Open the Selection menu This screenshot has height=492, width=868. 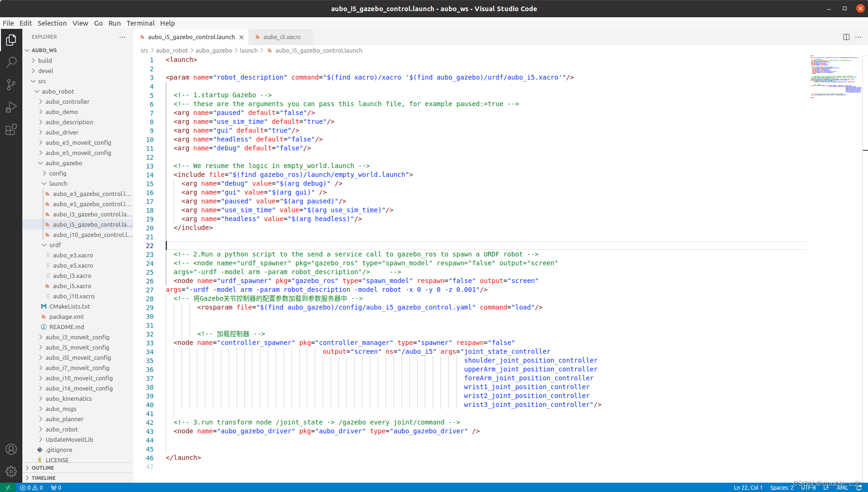[x=52, y=23]
